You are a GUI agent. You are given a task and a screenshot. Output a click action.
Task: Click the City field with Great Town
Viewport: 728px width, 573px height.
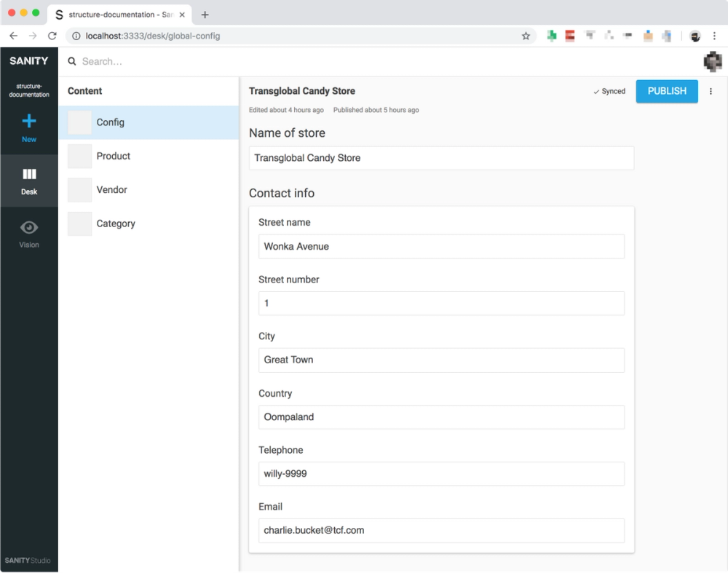click(x=441, y=360)
